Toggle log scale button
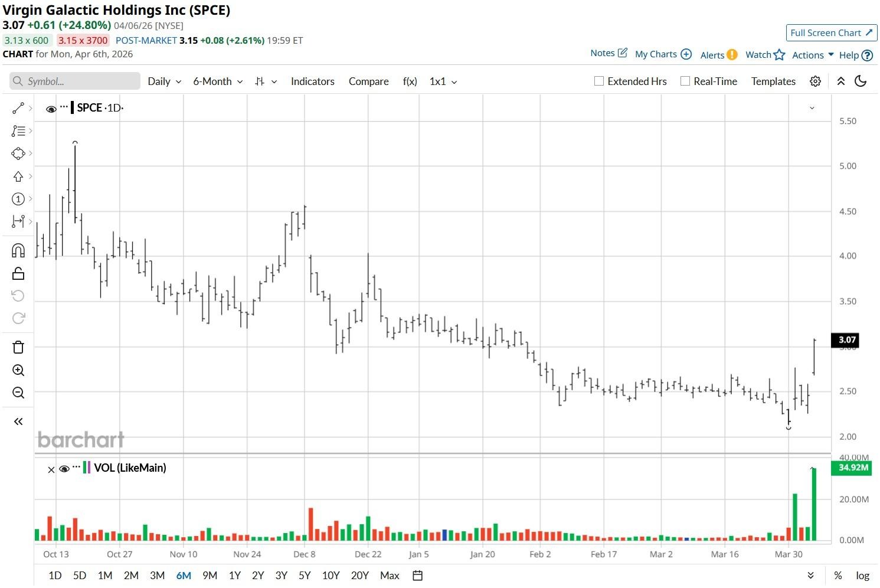The height and width of the screenshot is (588, 880). click(863, 576)
